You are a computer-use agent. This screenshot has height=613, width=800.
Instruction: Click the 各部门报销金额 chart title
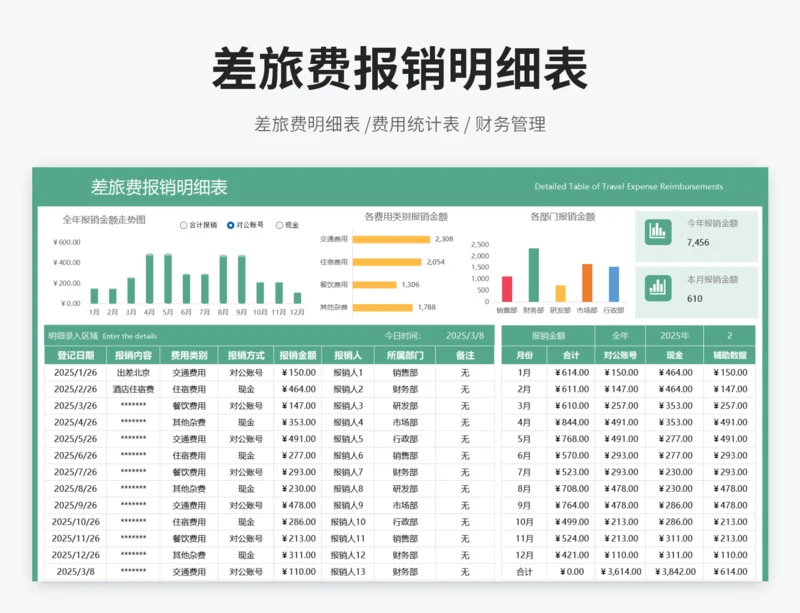coord(563,217)
